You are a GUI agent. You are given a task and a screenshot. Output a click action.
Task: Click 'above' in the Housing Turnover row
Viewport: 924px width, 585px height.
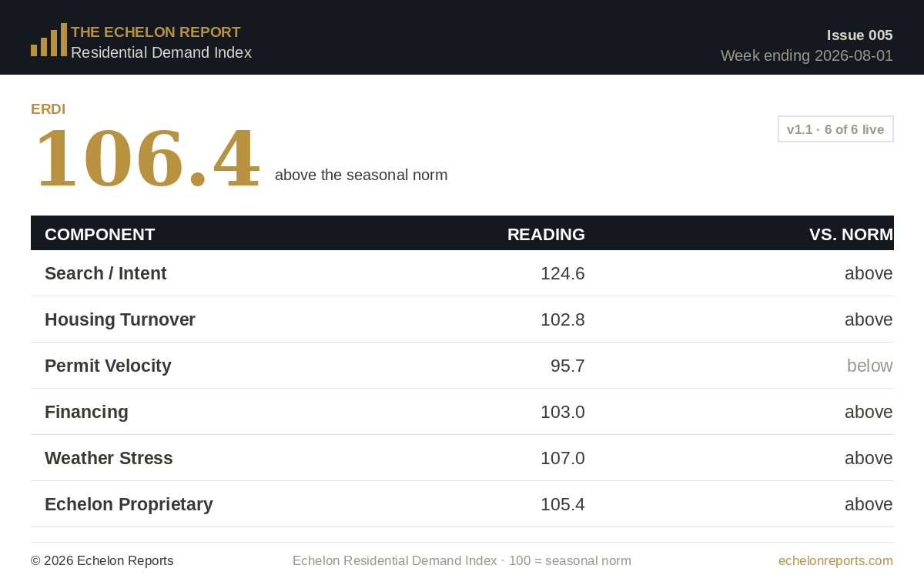(869, 319)
